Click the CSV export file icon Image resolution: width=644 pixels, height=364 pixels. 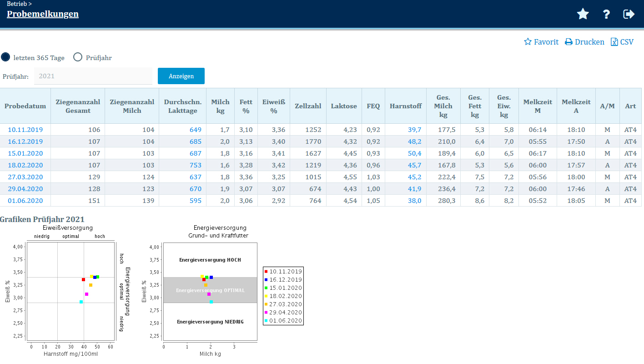pos(614,42)
